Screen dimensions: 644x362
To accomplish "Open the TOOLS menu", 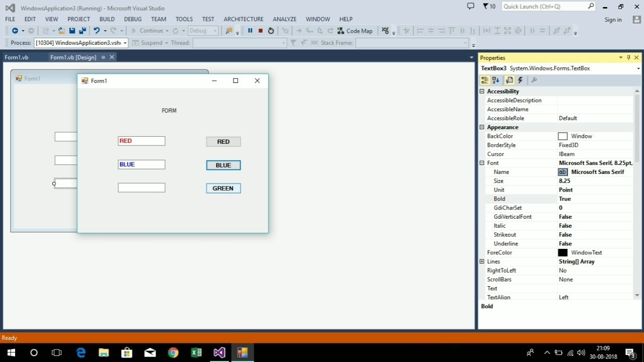I will pos(184,19).
